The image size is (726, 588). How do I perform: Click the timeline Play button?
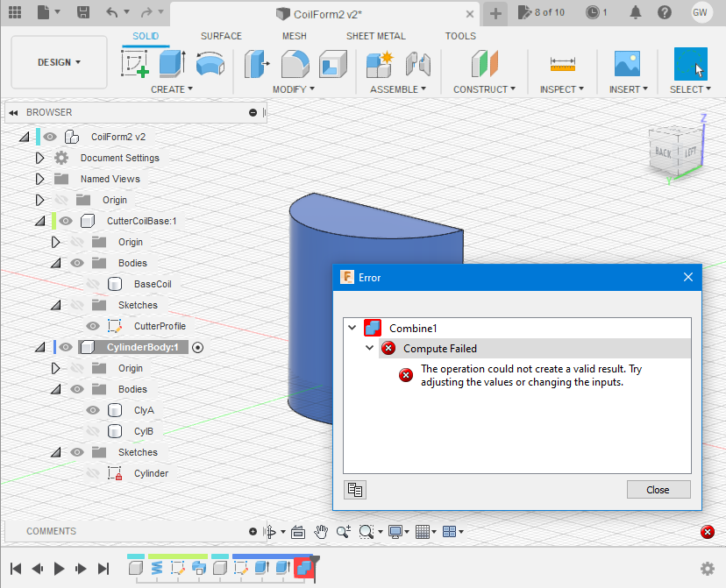point(59,569)
